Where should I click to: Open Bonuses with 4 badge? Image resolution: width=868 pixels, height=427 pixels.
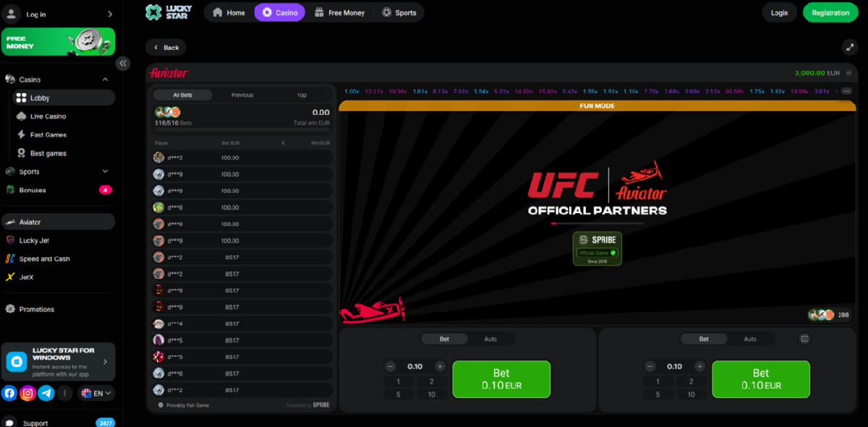tap(58, 190)
